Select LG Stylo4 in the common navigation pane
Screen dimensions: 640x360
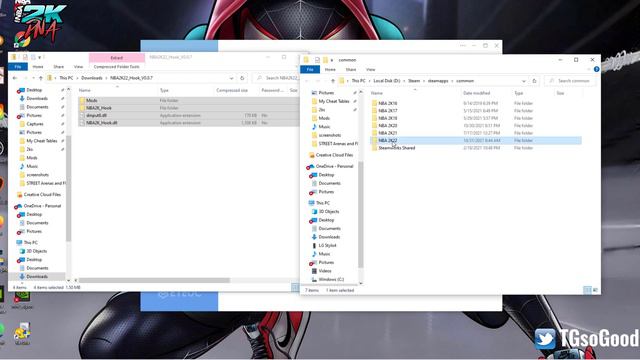[327, 245]
